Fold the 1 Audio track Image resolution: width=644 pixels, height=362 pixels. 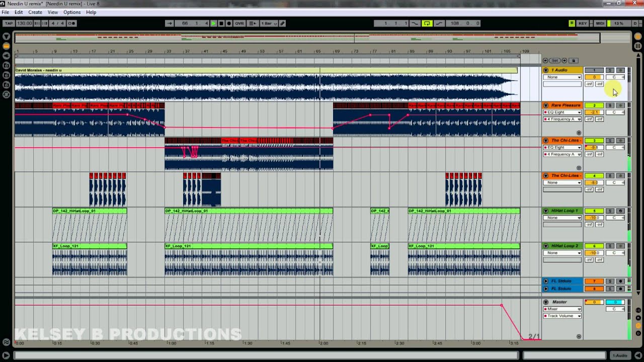[546, 70]
